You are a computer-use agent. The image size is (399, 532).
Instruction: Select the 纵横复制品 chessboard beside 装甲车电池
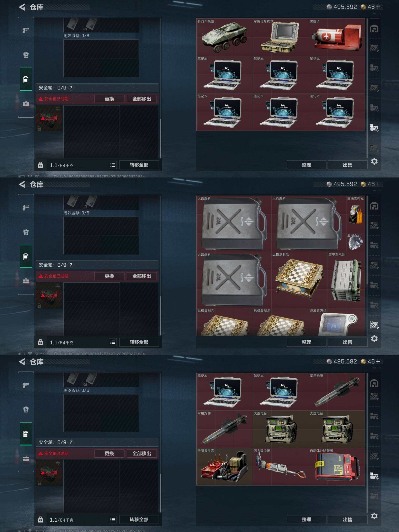[299, 280]
